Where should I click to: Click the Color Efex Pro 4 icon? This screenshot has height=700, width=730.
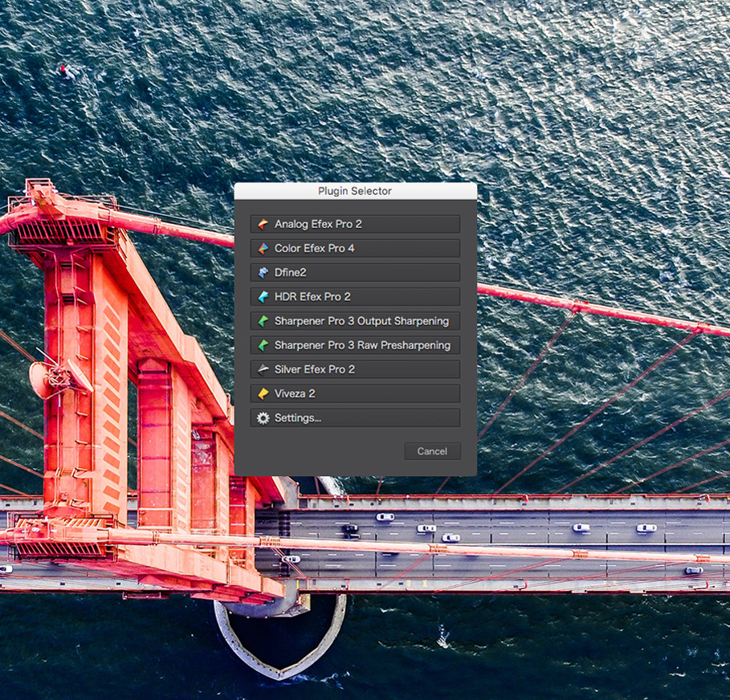263,249
